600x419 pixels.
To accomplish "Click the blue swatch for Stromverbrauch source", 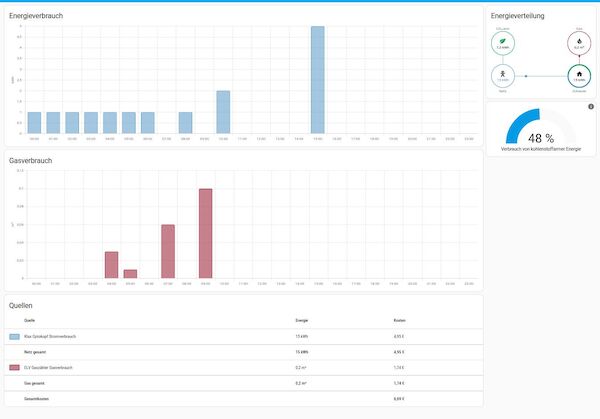I will (14, 337).
